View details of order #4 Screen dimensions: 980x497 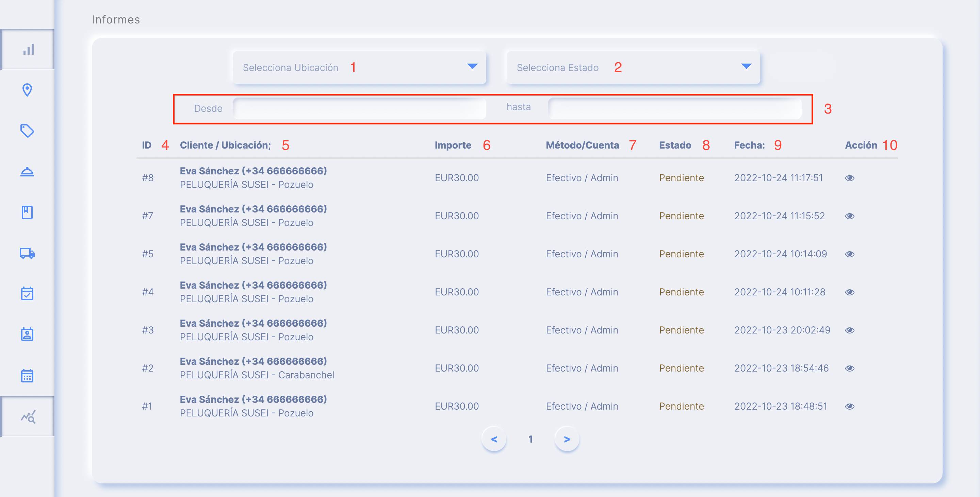[850, 292]
